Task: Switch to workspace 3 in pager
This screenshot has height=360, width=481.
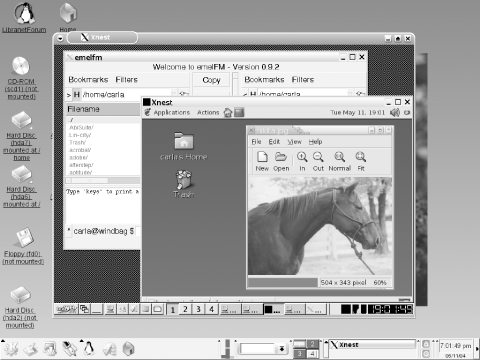Action: (198, 309)
